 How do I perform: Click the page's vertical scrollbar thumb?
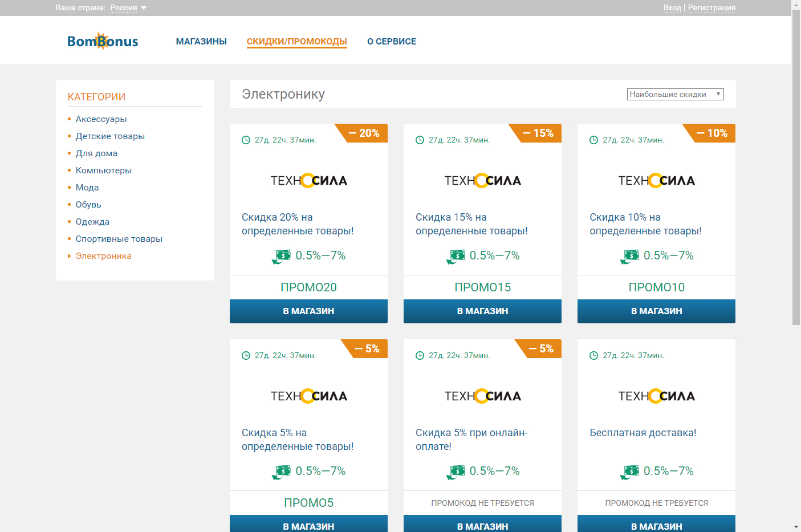[796, 167]
